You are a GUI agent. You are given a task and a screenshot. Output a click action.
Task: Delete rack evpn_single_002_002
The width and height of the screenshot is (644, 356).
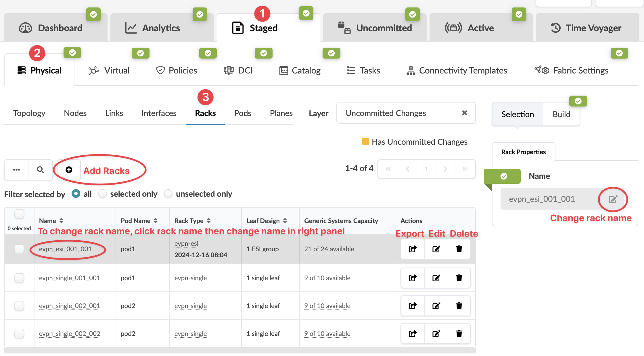coord(459,334)
